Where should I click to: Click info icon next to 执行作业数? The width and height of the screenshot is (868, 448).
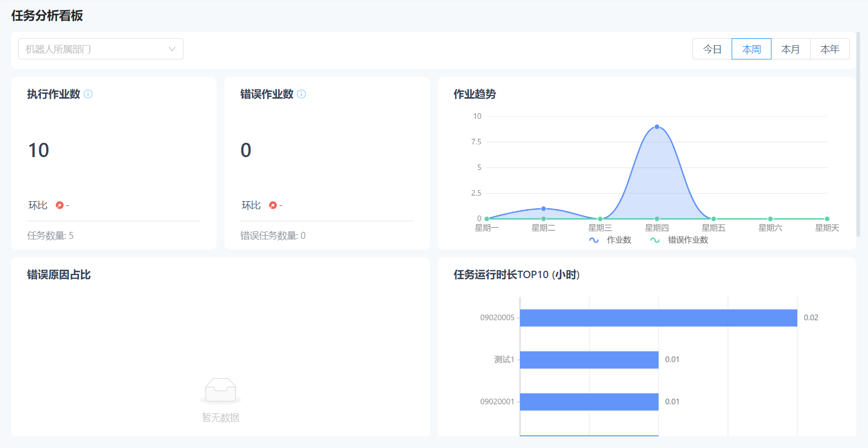point(88,94)
